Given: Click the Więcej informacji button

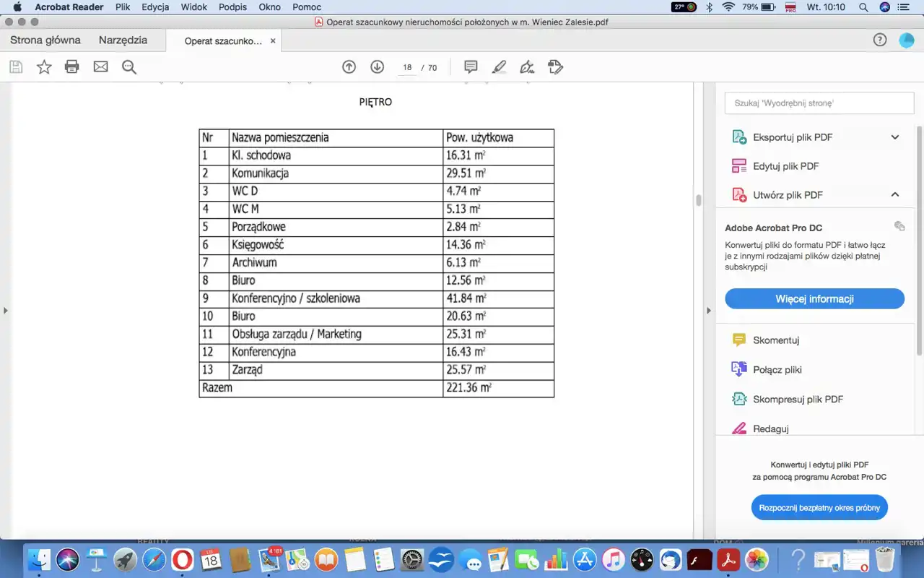Looking at the screenshot, I should 814,299.
